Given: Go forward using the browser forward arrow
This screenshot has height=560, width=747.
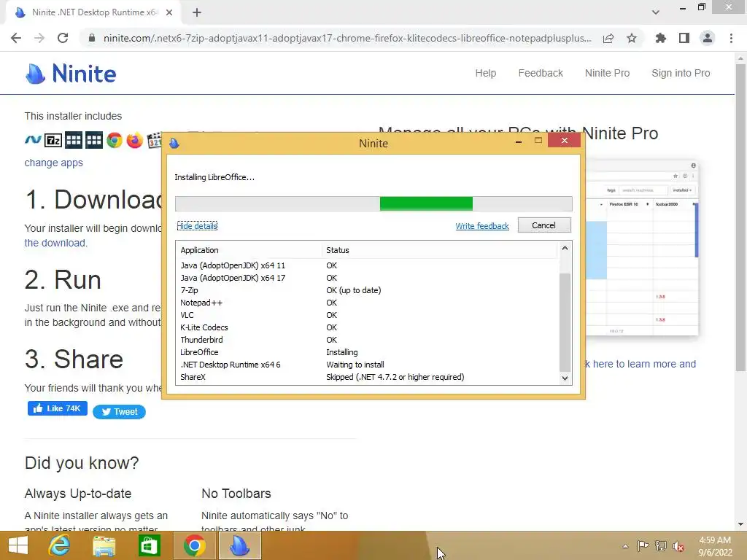Looking at the screenshot, I should tap(39, 38).
